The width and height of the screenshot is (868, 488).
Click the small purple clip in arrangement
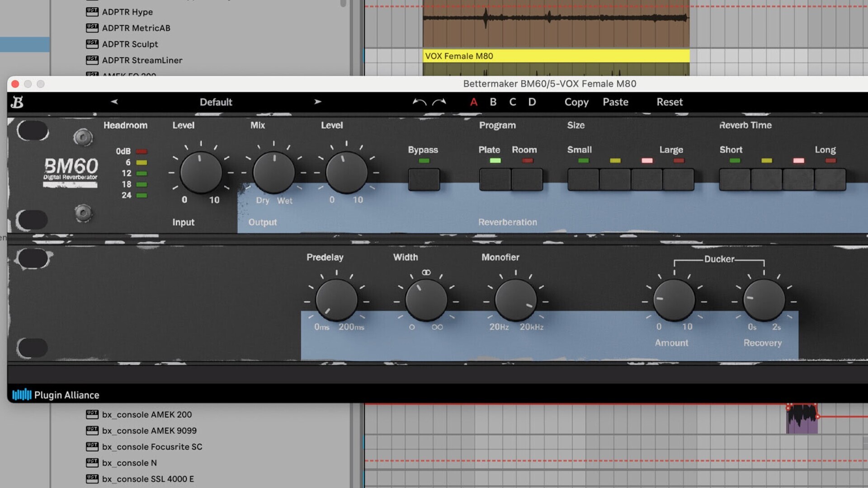(x=802, y=419)
